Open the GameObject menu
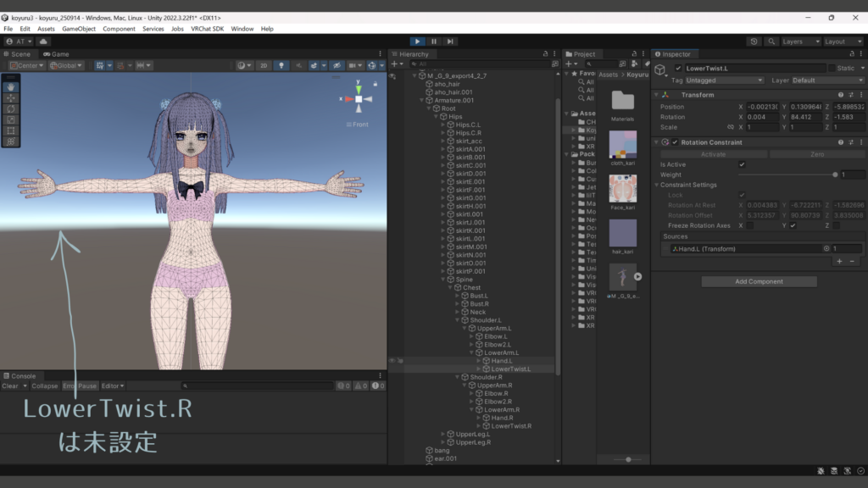The height and width of the screenshot is (488, 868). 78,29
